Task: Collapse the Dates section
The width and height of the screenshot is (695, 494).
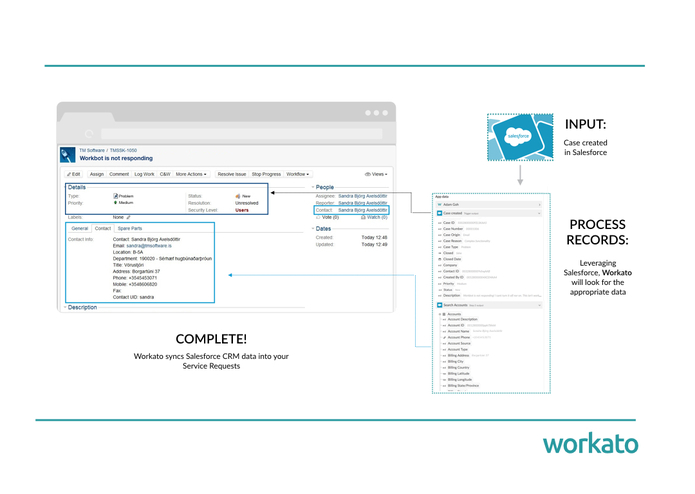Action: coord(313,229)
